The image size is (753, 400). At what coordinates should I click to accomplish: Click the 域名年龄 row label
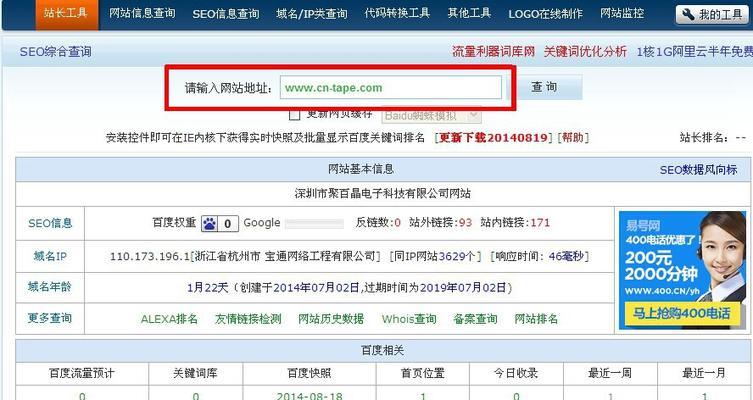(50, 287)
